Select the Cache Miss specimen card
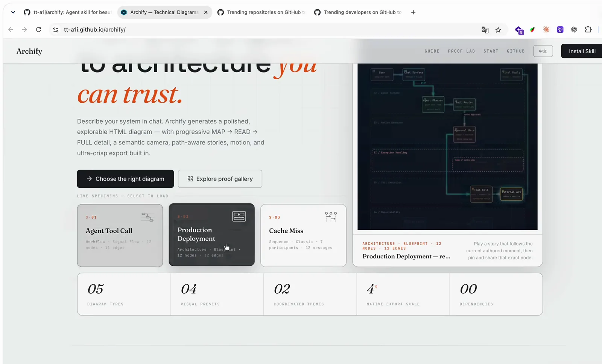 click(x=303, y=235)
